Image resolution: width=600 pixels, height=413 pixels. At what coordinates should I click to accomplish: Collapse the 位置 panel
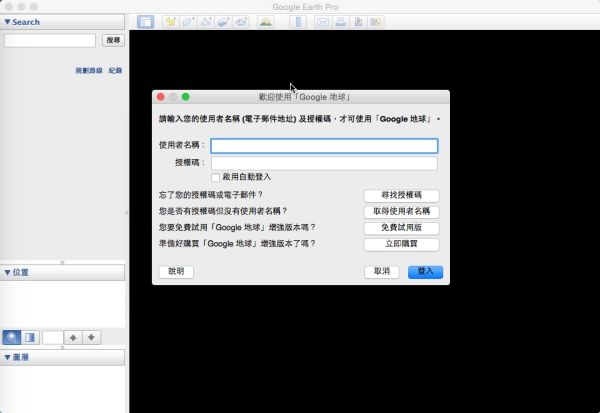click(x=8, y=272)
